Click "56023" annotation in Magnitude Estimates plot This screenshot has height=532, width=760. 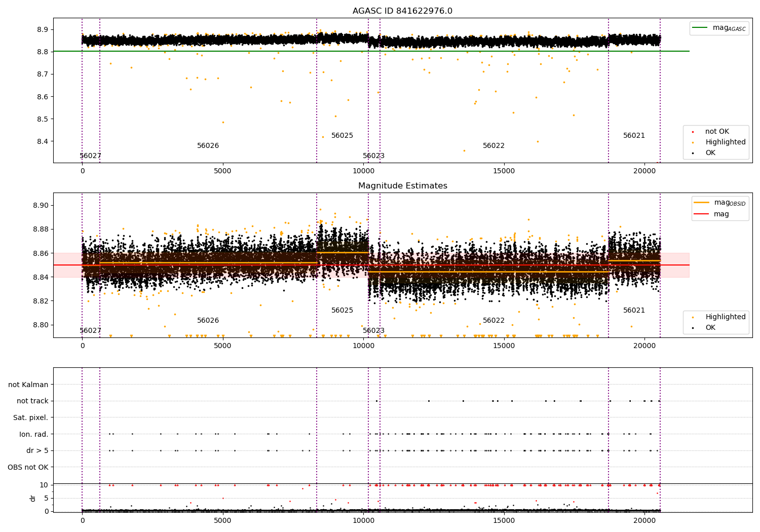(373, 330)
